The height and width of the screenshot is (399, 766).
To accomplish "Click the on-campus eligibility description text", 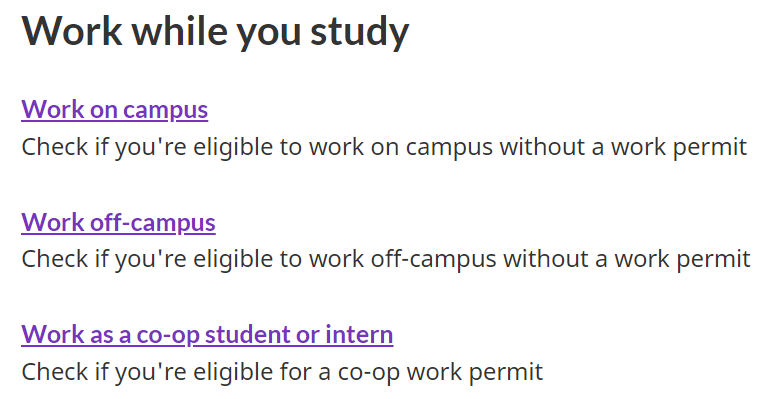I will pos(384,147).
